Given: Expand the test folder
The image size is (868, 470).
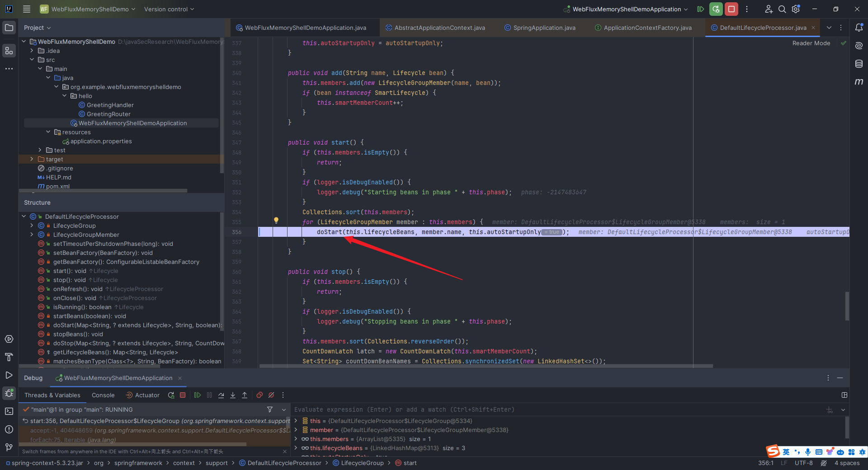Looking at the screenshot, I should coord(40,150).
